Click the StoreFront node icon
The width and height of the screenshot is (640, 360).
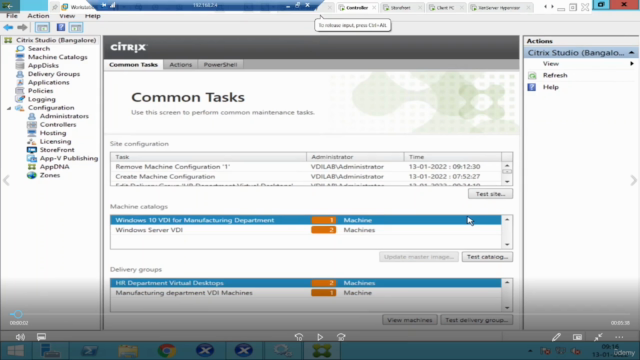click(x=32, y=150)
